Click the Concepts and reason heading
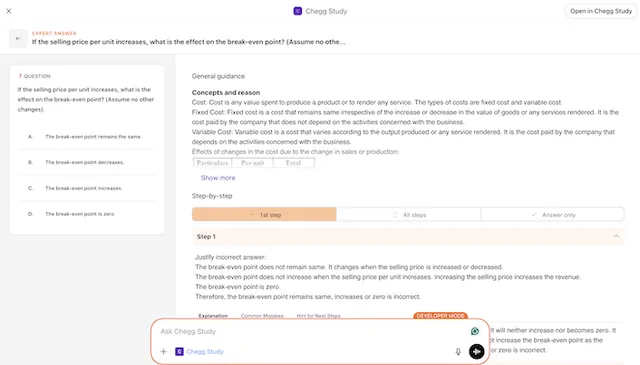Viewport: 640px width, 365px height. coord(226,93)
